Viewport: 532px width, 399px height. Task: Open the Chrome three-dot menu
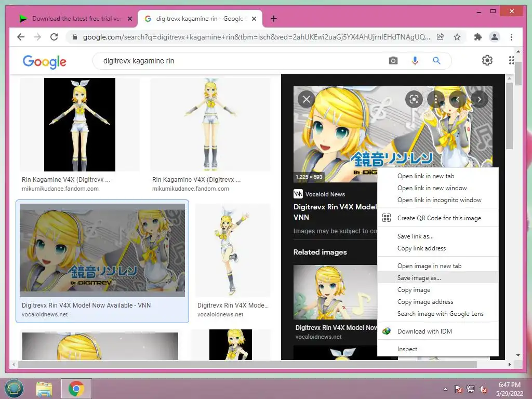point(511,37)
